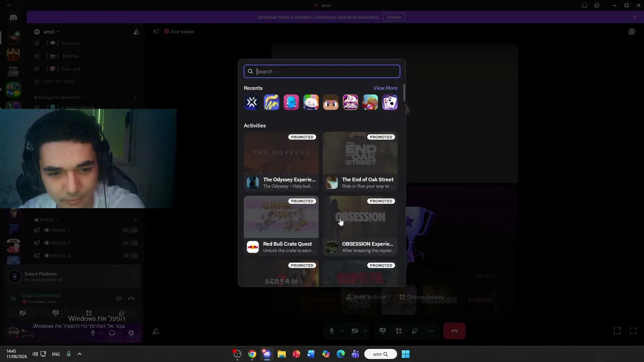644x362 pixels.
Task: Open Discord home from logo icon
Action: tap(14, 18)
